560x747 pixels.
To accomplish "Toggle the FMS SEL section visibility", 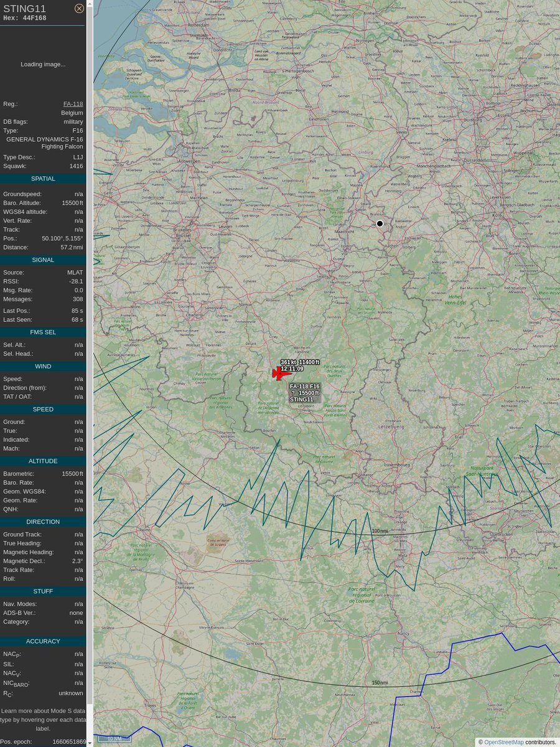I will pos(42,332).
